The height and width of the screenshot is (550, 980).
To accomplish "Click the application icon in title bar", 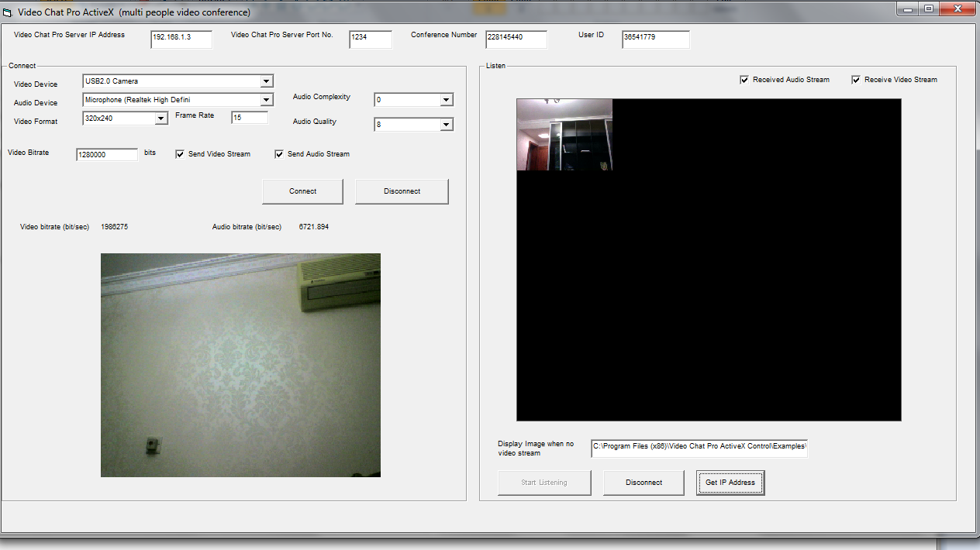I will point(8,12).
